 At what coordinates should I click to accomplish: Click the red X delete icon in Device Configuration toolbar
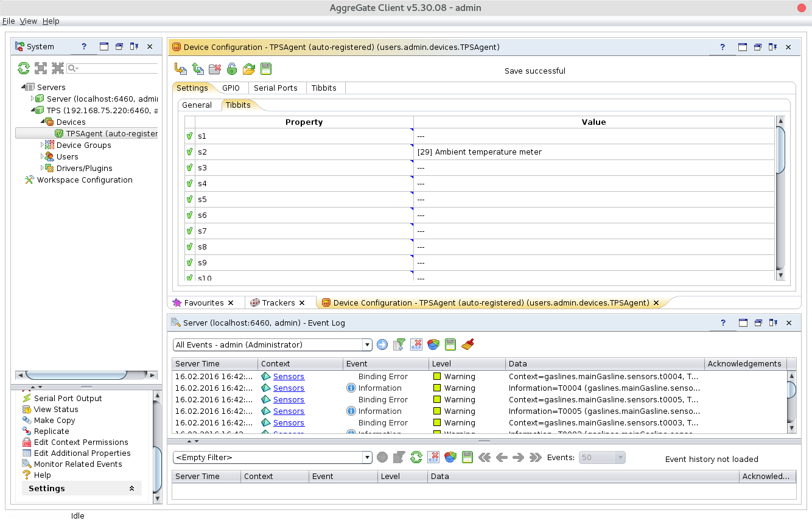215,69
